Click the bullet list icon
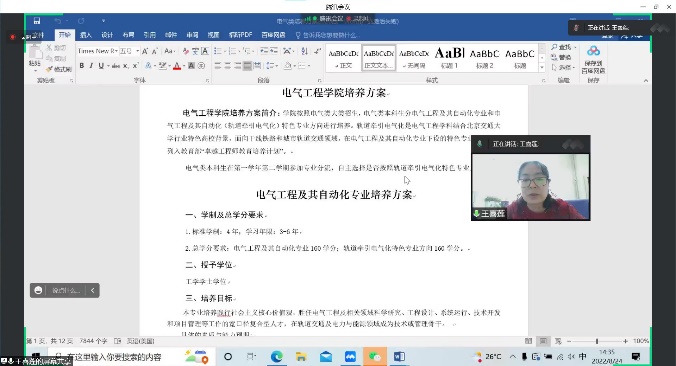The width and height of the screenshot is (676, 366). 218,51
